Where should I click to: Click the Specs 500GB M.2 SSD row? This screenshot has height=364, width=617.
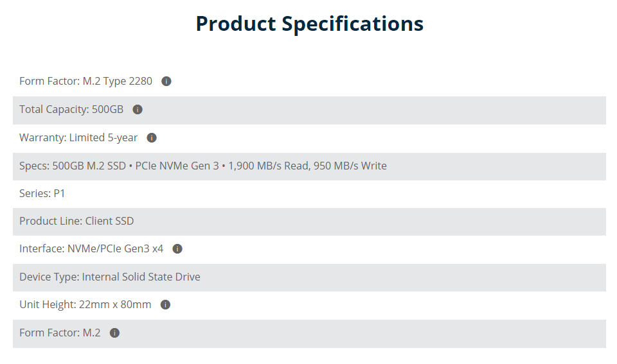click(309, 167)
